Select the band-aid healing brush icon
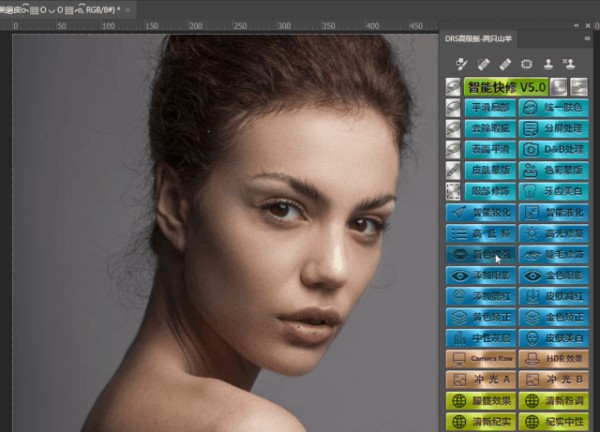This screenshot has width=600, height=432. (483, 64)
